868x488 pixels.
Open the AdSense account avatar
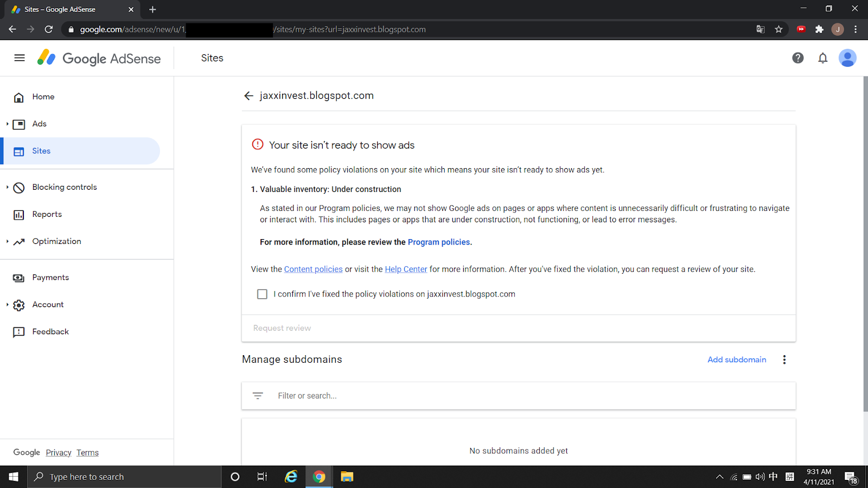tap(847, 58)
